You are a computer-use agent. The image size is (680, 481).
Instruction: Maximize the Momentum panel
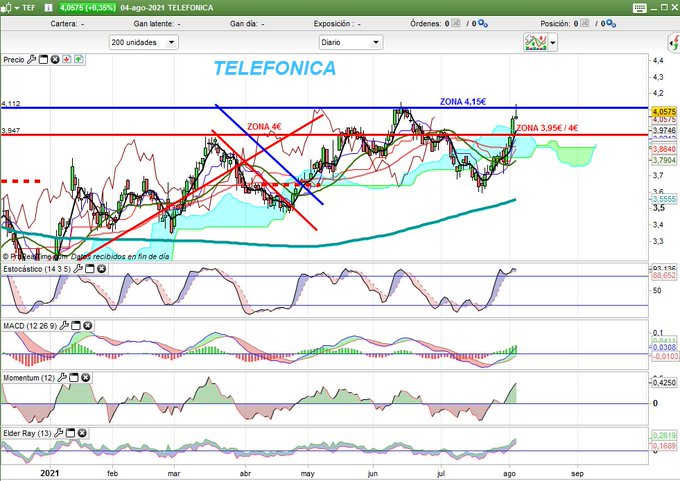tap(74, 378)
